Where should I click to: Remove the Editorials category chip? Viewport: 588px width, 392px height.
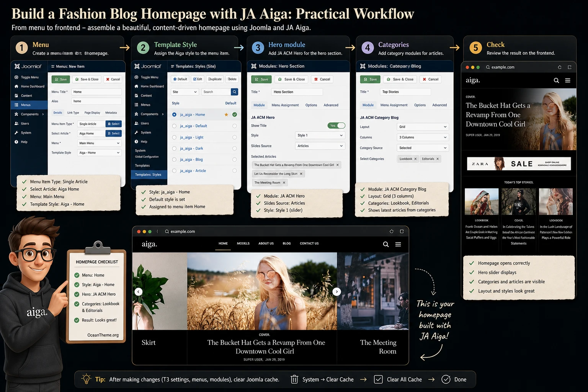(x=438, y=159)
